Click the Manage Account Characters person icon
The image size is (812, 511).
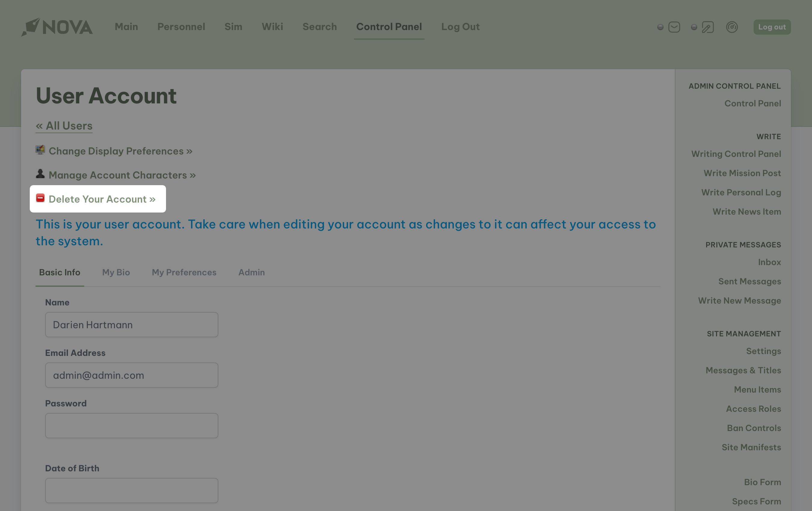tap(40, 174)
